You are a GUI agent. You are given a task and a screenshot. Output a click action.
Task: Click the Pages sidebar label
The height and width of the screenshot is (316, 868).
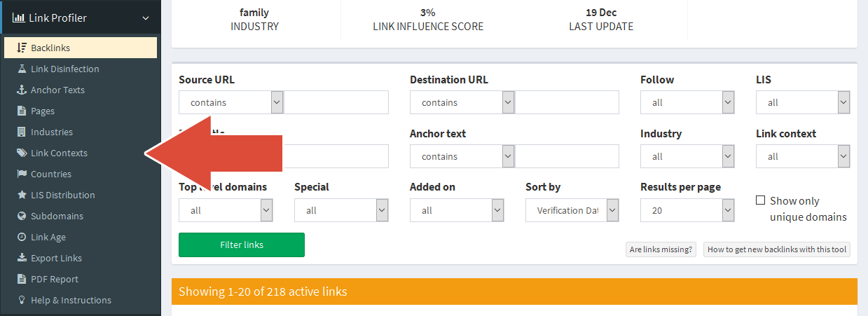(43, 111)
